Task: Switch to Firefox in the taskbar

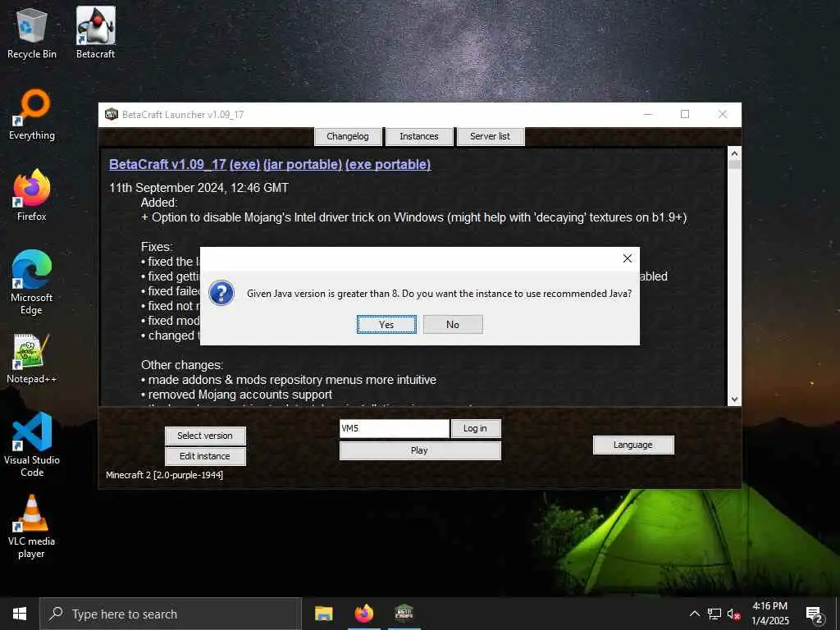Action: click(x=363, y=614)
